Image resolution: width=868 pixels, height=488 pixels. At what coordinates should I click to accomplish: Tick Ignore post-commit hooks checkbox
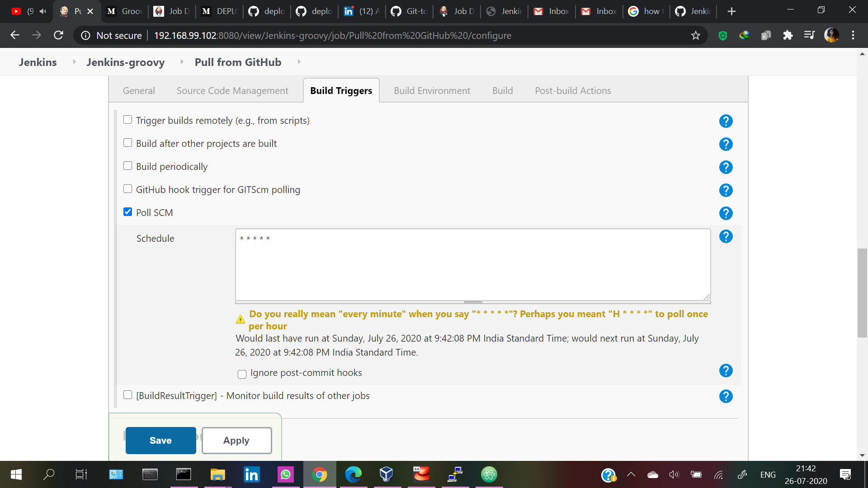click(242, 374)
